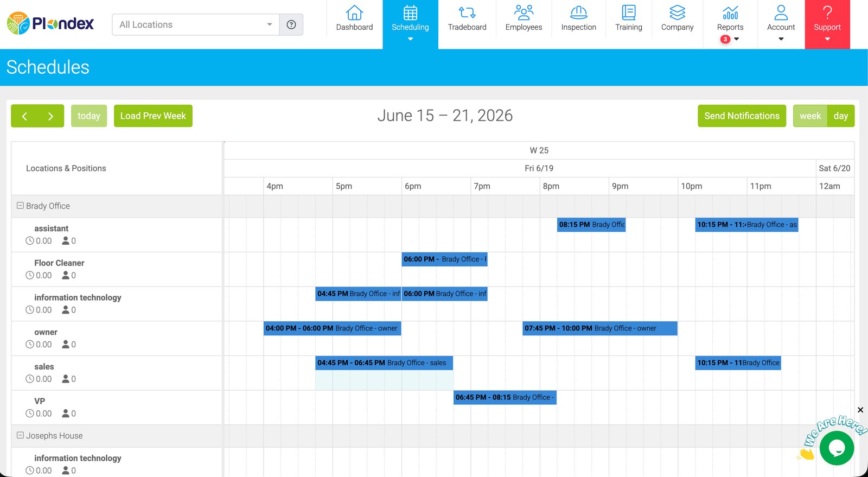Open the 04:00 PM - 06:00 PM owner shift

[x=332, y=328]
